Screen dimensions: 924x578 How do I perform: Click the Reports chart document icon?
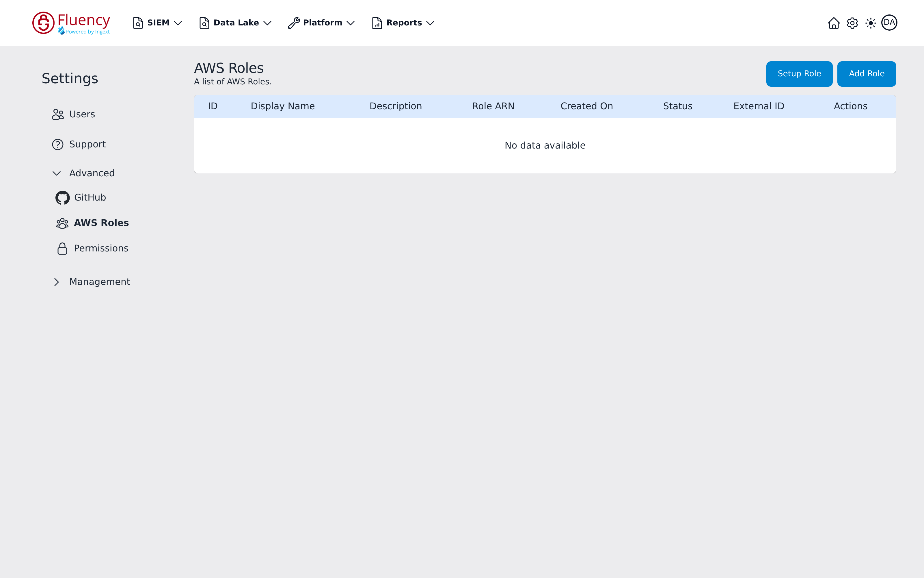(377, 23)
